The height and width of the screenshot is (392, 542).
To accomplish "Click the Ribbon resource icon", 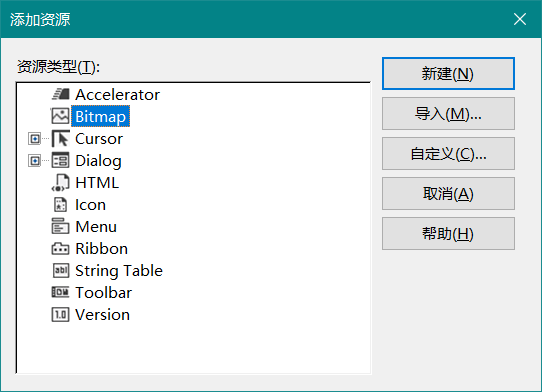I will click(x=60, y=249).
